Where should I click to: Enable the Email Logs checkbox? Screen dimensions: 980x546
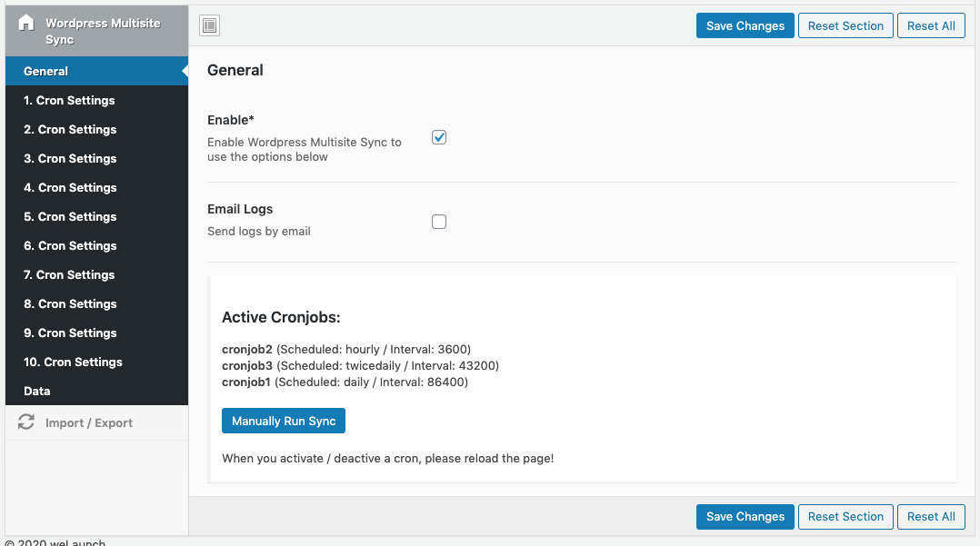439,221
